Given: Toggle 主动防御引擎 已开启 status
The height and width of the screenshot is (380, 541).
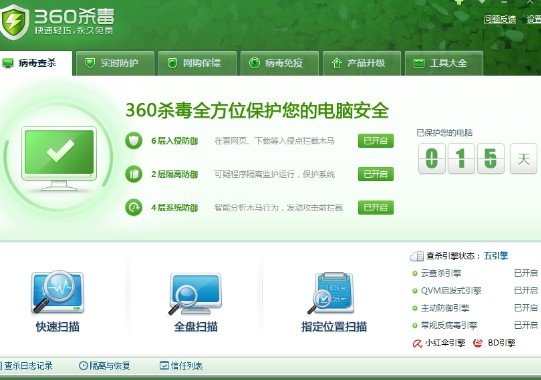Looking at the screenshot, I should pos(526,308).
